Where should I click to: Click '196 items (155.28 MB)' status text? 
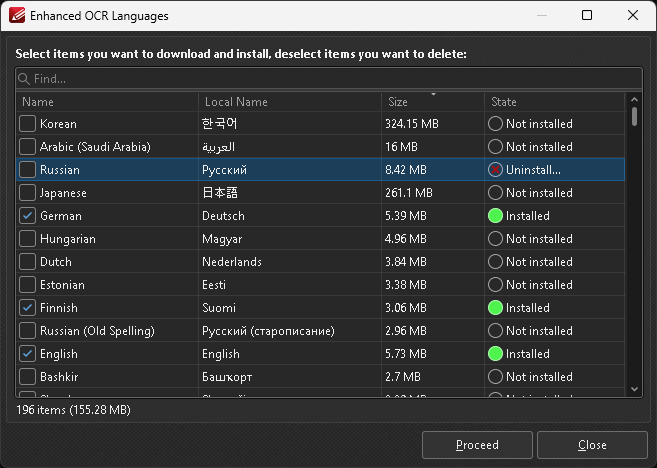point(73,410)
